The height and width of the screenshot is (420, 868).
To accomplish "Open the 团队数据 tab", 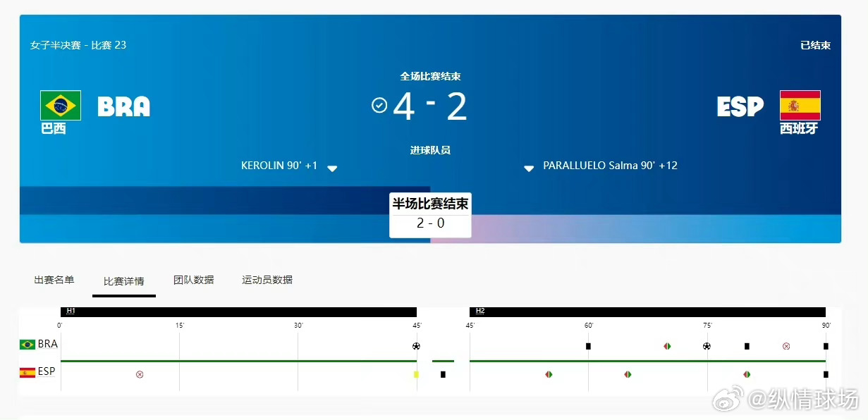I will [196, 279].
